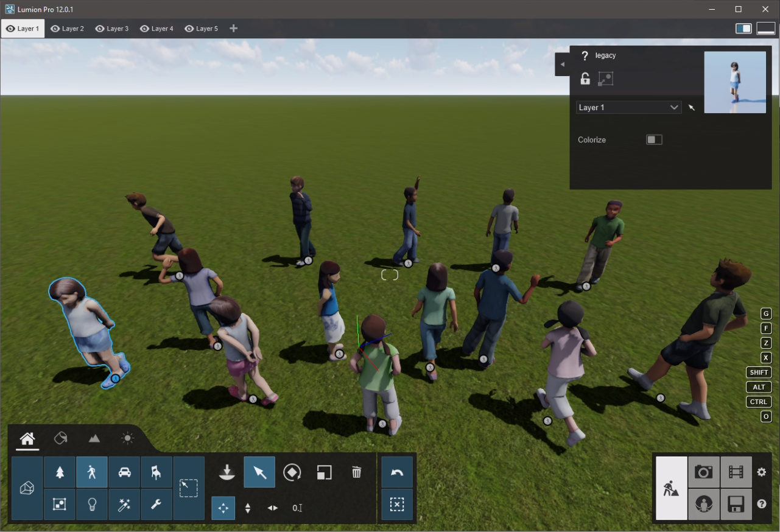The height and width of the screenshot is (532, 780).
Task: Switch to Photo mode camera icon
Action: pos(704,472)
